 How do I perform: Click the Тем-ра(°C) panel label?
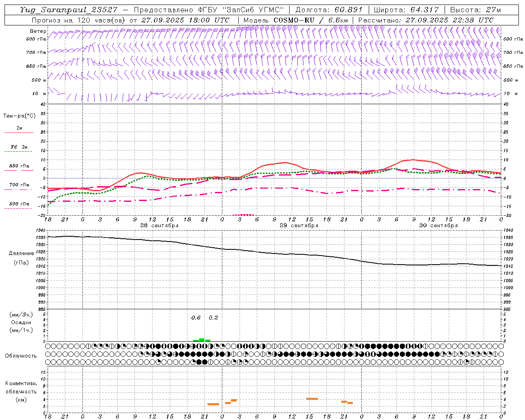click(19, 116)
